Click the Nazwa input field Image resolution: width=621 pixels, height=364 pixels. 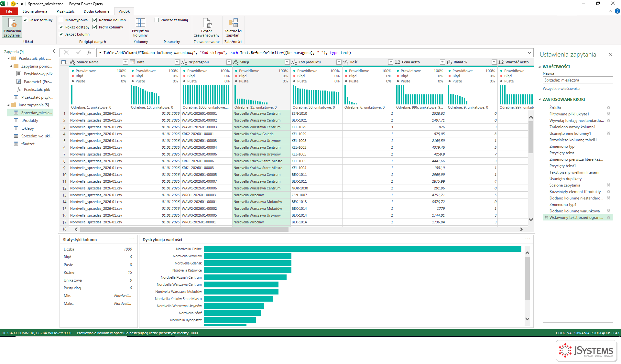pyautogui.click(x=578, y=80)
